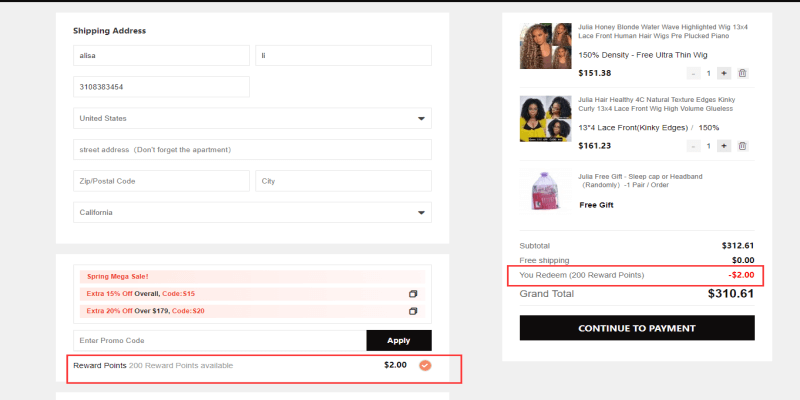This screenshot has height=400, width=800.
Task: Focus the Enter Promo Code field
Action: click(x=219, y=340)
